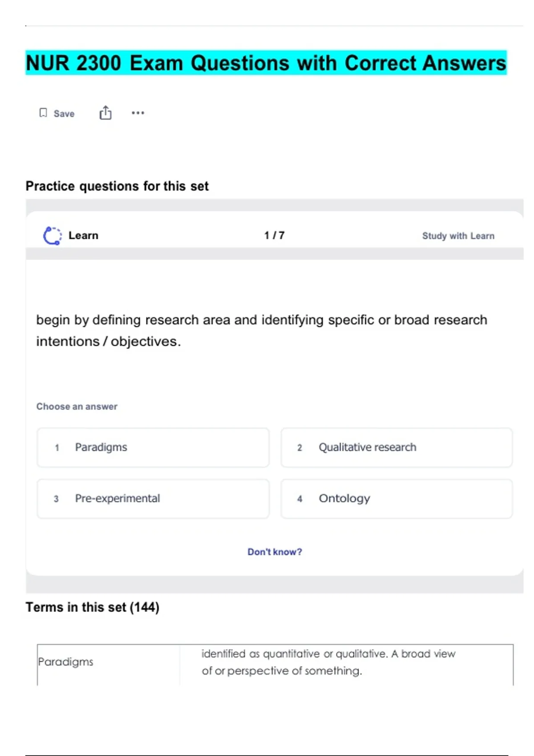
Task: Choose answer option Qualitative research
Action: pyautogui.click(x=396, y=447)
